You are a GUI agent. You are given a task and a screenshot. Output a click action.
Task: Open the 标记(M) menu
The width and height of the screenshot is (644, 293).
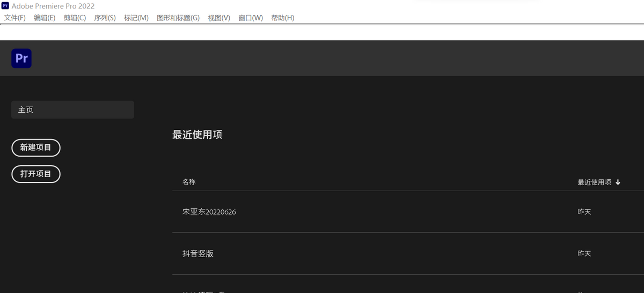(x=136, y=18)
